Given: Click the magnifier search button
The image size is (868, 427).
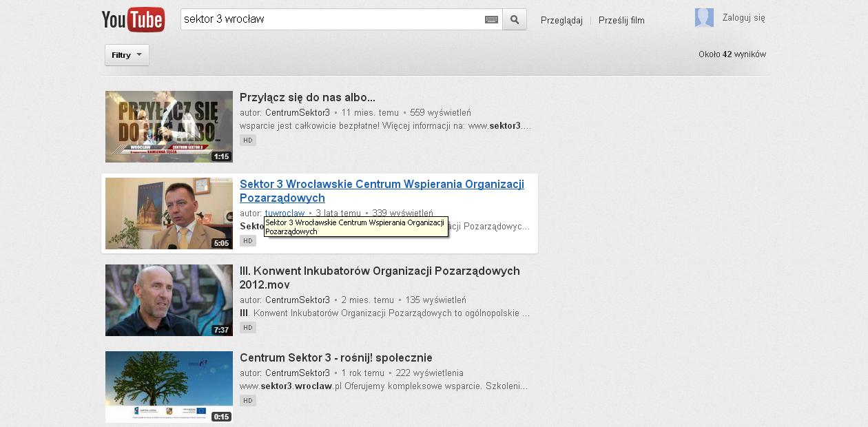Looking at the screenshot, I should pos(515,20).
